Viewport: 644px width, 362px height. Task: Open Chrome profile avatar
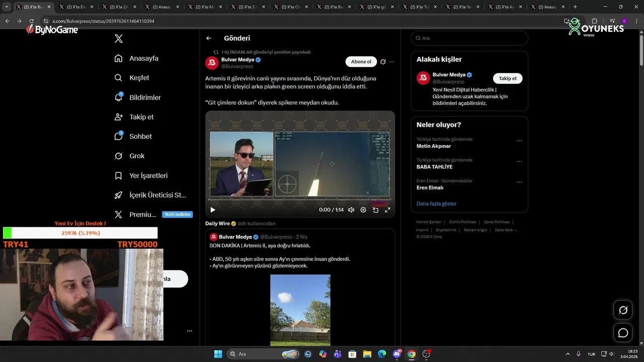point(624,21)
